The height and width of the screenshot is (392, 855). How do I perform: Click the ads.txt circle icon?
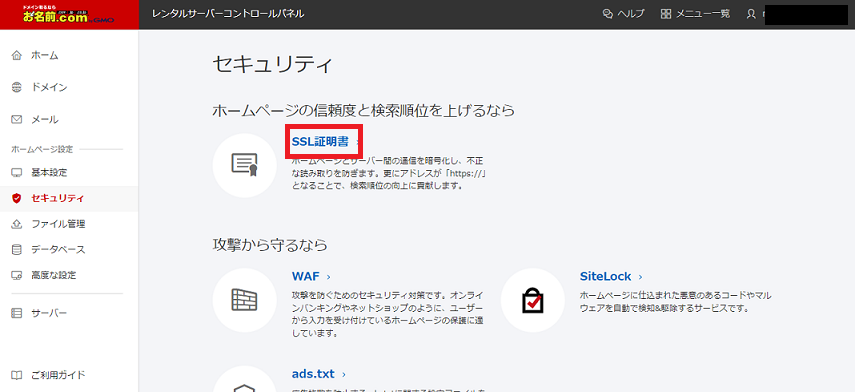click(244, 379)
